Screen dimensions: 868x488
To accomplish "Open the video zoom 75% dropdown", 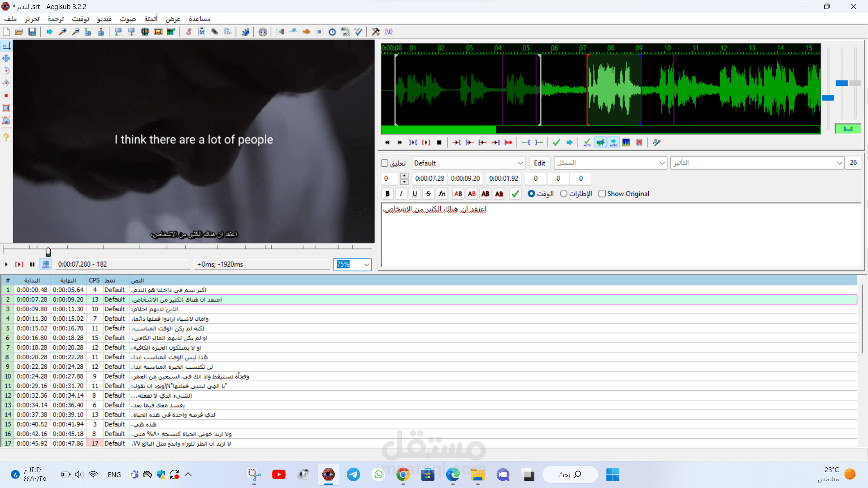I will (366, 264).
